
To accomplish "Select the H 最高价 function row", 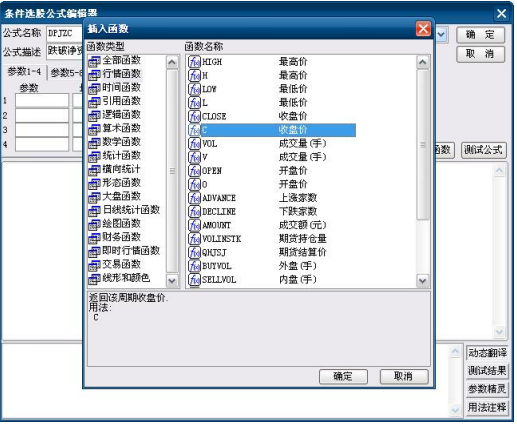I will (x=248, y=76).
